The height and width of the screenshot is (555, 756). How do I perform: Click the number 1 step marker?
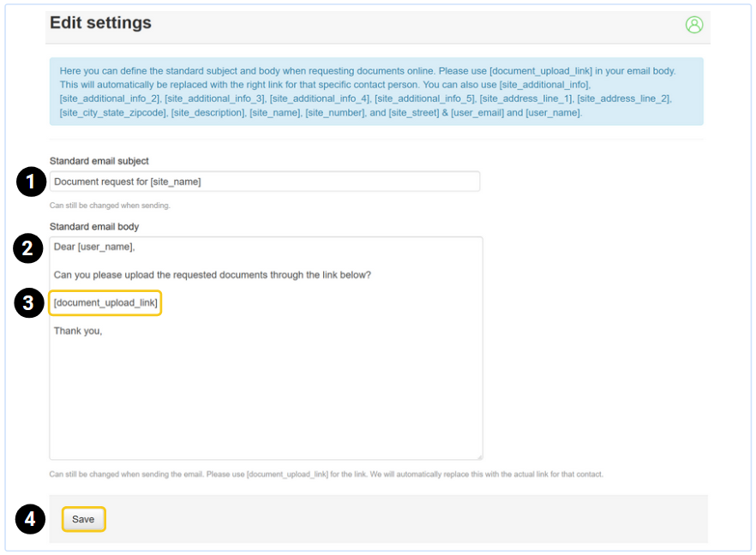(x=31, y=182)
